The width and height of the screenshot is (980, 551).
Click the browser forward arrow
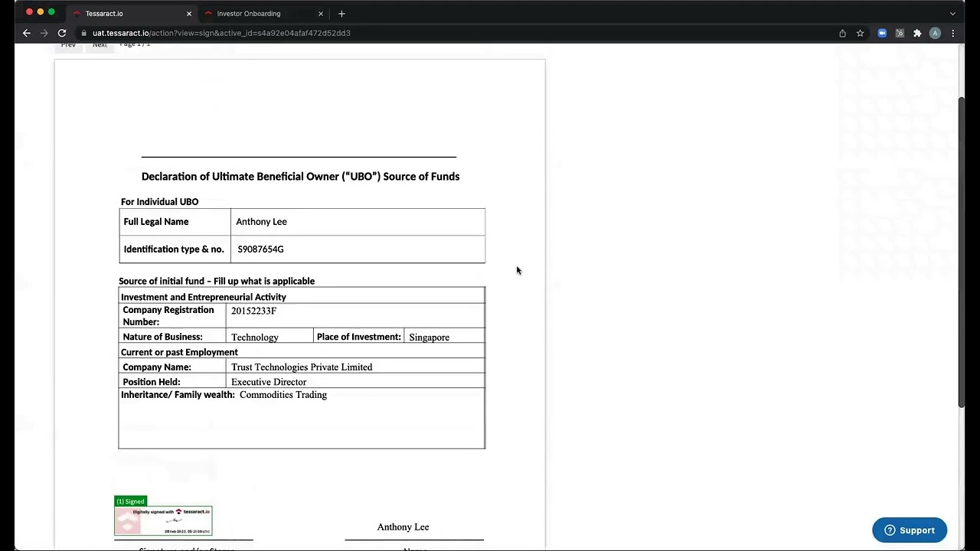44,33
